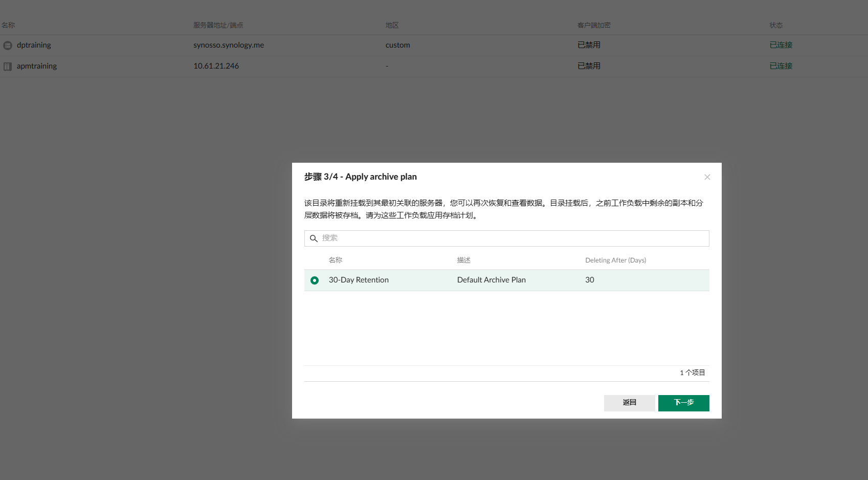Image resolution: width=868 pixels, height=480 pixels.
Task: Click the 10.61.21.246 server address
Action: click(216, 66)
